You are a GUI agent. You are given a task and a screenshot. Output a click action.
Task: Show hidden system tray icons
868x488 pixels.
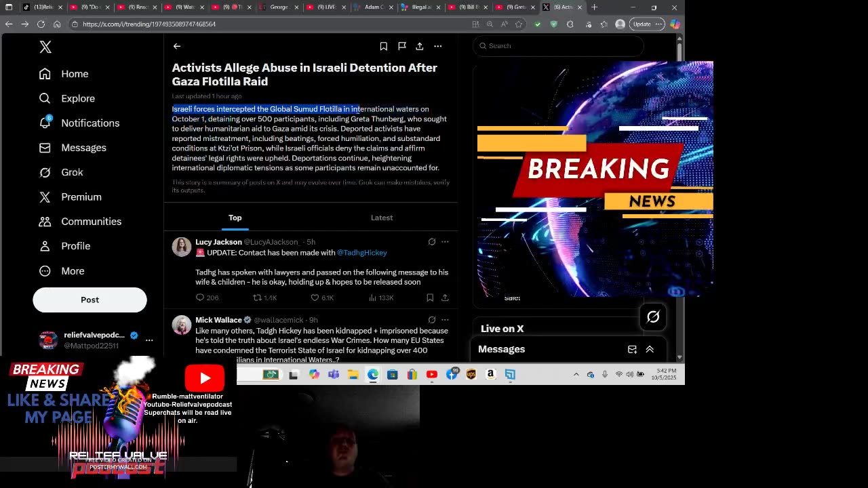coord(576,375)
